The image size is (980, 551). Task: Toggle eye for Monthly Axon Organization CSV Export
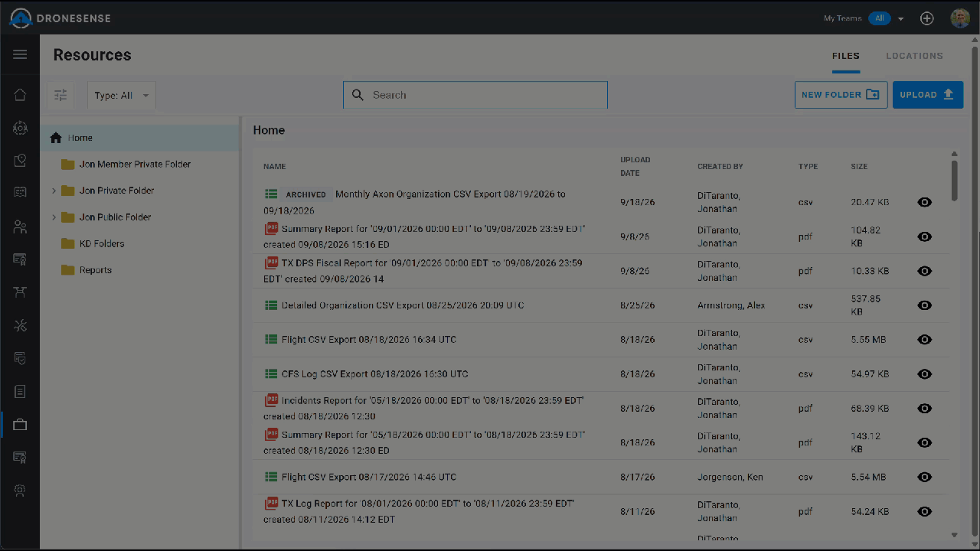pos(925,202)
